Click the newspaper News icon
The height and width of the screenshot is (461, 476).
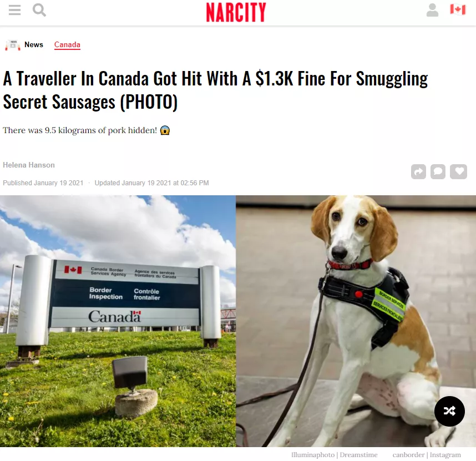[12, 45]
